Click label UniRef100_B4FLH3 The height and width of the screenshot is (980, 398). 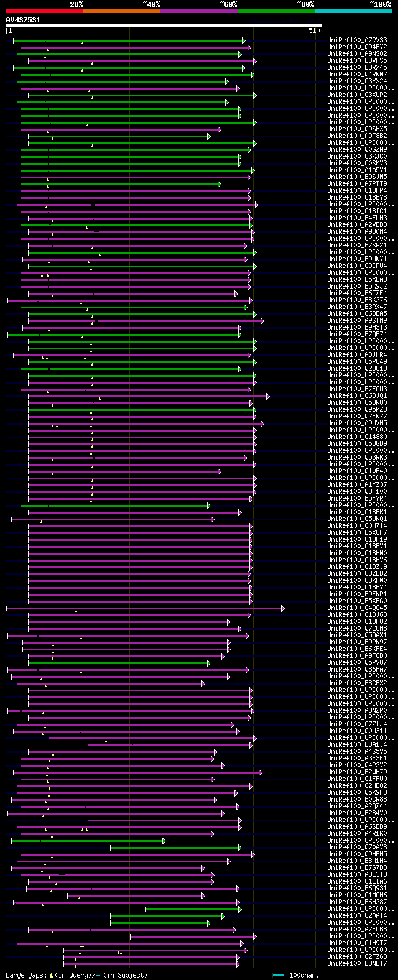tap(357, 218)
